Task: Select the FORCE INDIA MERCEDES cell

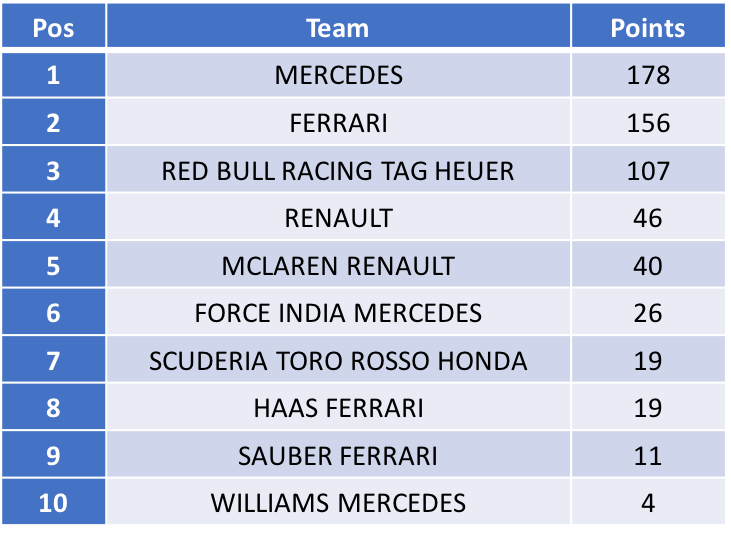Action: [338, 312]
